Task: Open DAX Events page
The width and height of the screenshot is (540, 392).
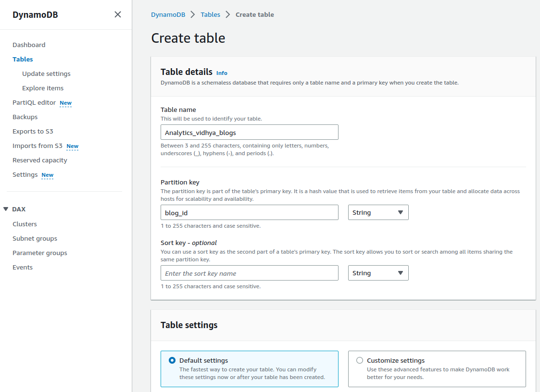Action: pos(23,268)
